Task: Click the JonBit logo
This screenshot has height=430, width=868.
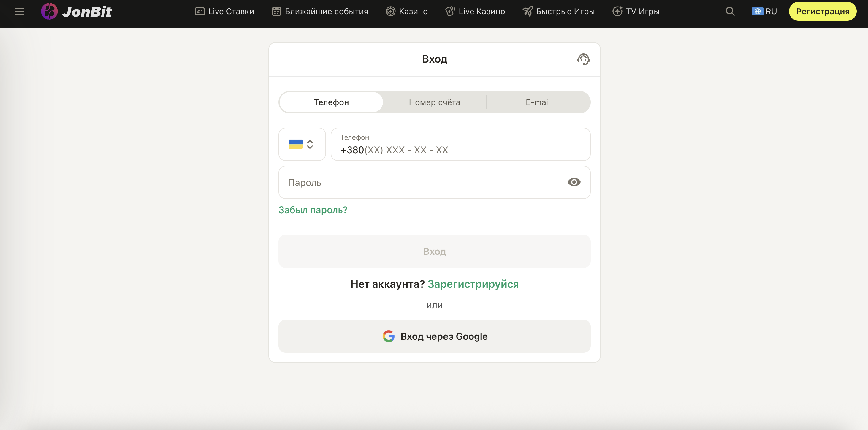Action: [x=77, y=11]
